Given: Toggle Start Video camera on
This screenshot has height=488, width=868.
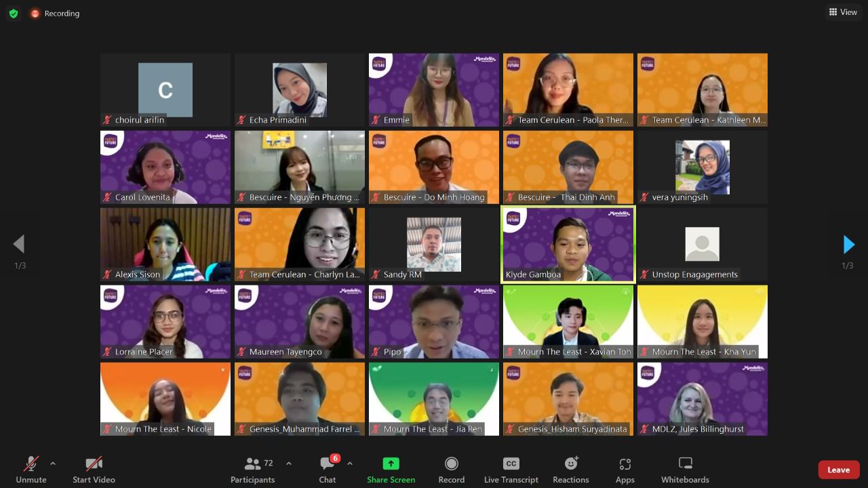Looking at the screenshot, I should tap(94, 469).
